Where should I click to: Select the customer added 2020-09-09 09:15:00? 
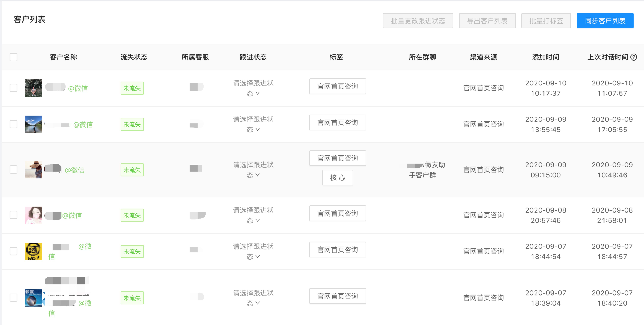click(14, 170)
